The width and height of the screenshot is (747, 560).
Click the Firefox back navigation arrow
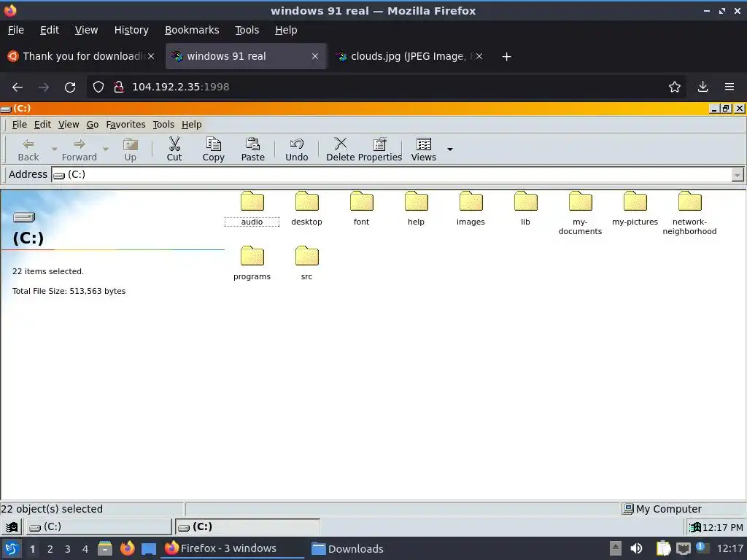(18, 87)
